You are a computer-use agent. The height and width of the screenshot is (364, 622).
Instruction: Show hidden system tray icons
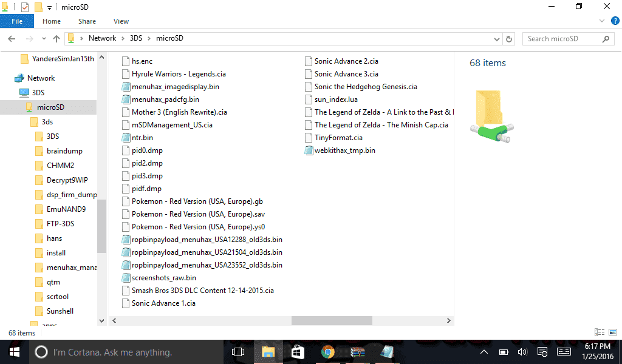point(484,352)
